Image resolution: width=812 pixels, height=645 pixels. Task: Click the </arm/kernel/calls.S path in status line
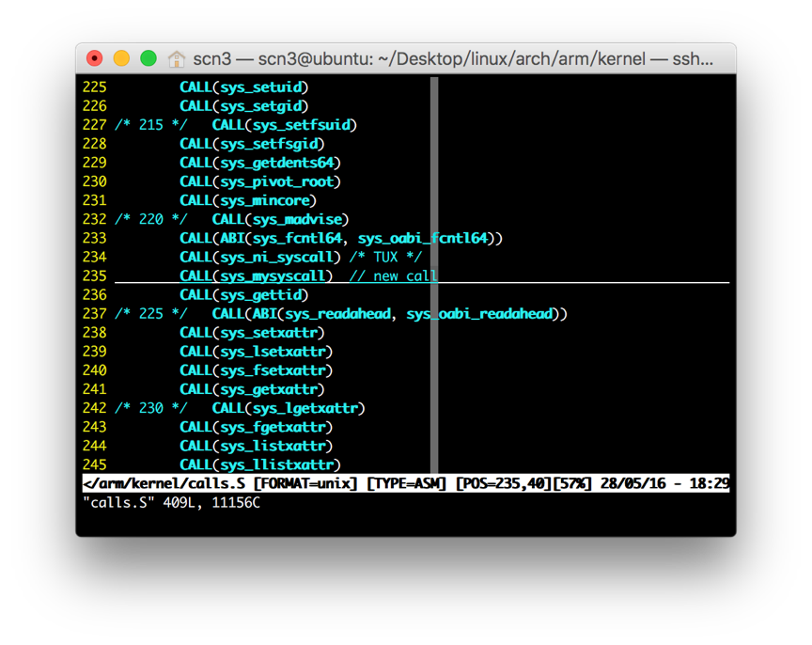pos(164,484)
